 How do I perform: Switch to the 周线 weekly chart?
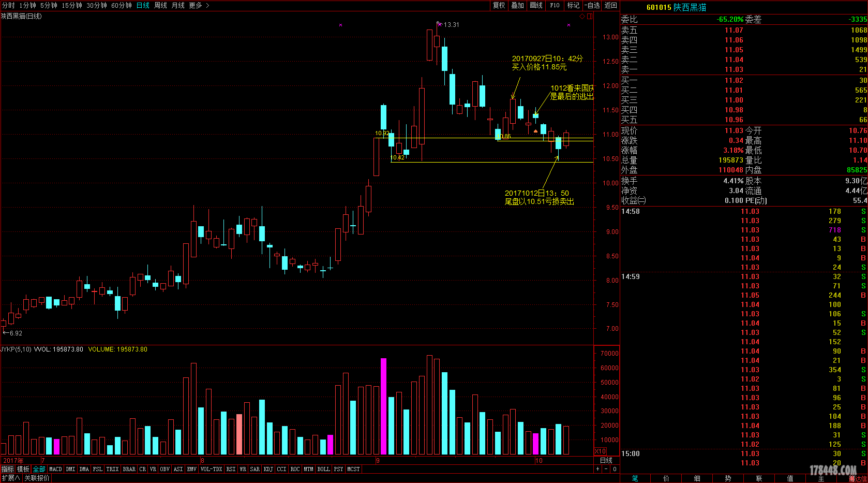(160, 5)
